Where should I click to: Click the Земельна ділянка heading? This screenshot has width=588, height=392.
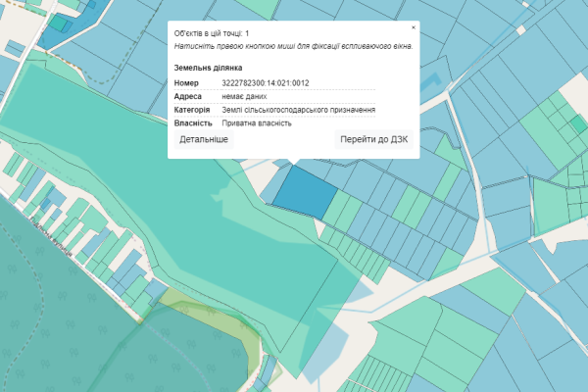(208, 68)
